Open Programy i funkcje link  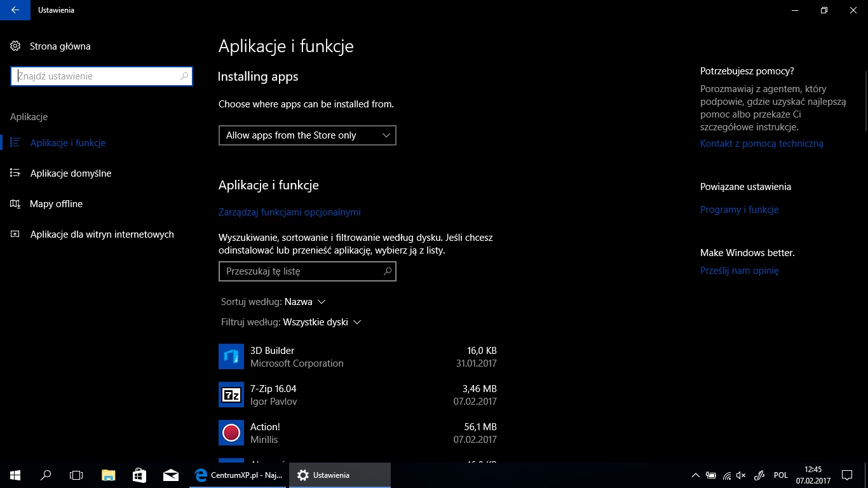pyautogui.click(x=740, y=210)
